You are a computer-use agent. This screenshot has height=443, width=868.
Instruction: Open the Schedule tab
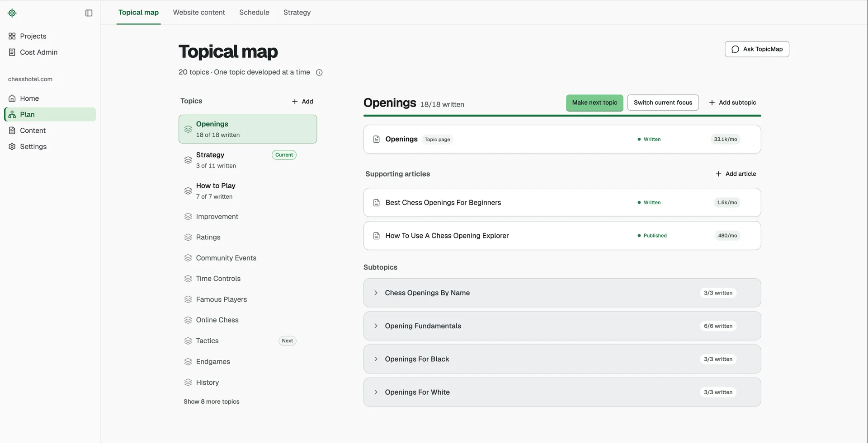(x=254, y=13)
